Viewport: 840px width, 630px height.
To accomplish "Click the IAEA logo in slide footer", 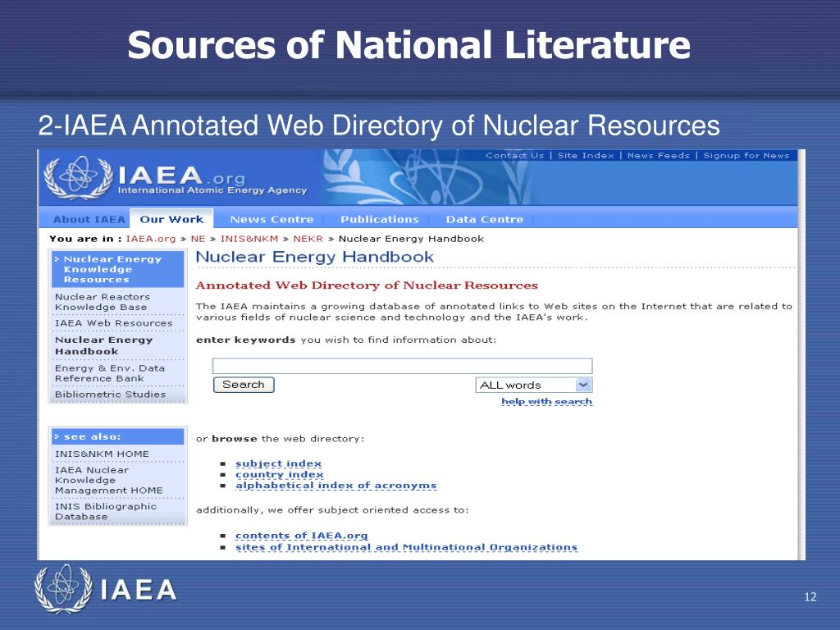I will point(106,589).
